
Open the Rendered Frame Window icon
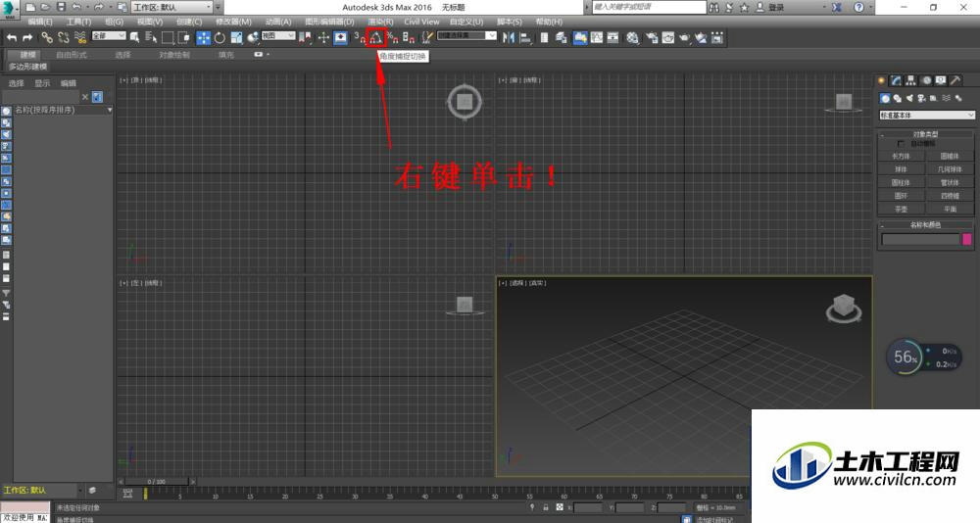[668, 37]
